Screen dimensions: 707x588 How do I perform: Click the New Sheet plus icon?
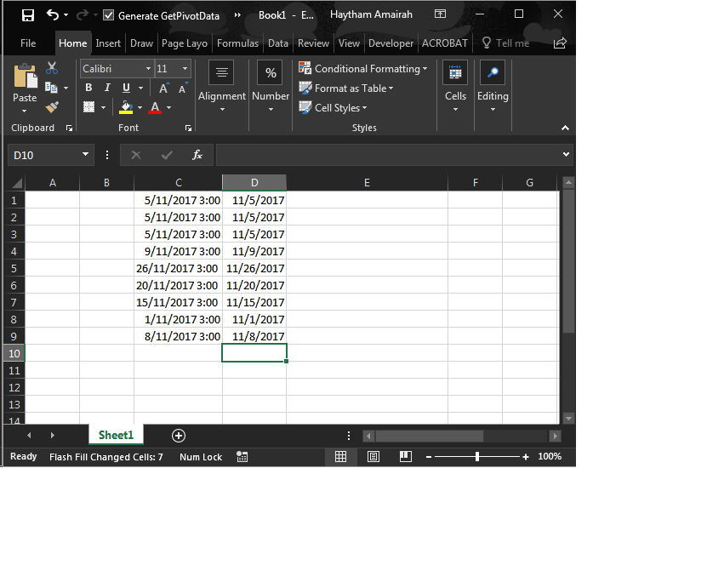pyautogui.click(x=179, y=436)
